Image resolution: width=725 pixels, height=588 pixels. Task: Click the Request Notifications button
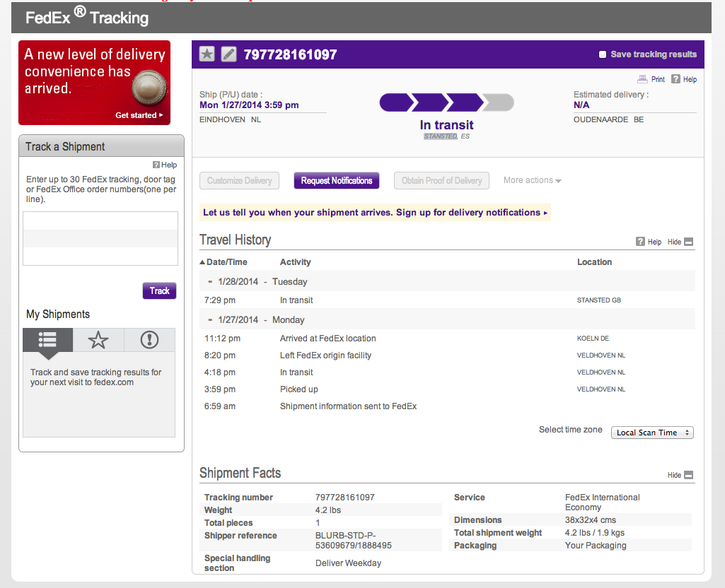337,181
